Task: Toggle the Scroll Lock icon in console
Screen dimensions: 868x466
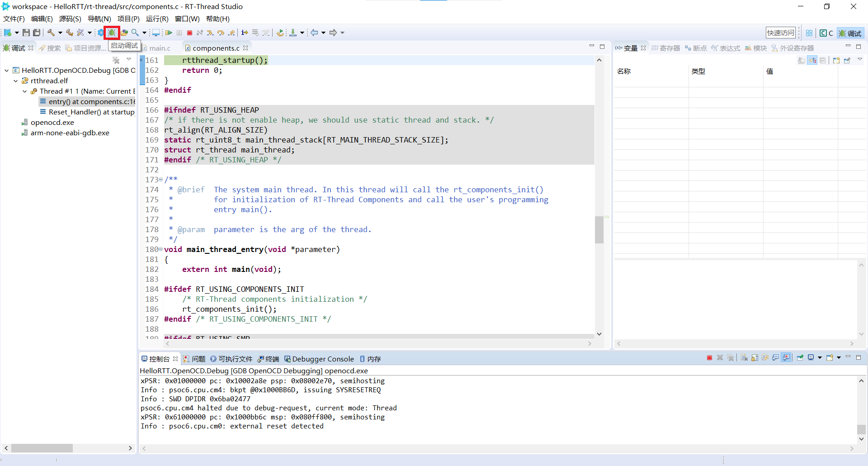Action: pos(755,357)
